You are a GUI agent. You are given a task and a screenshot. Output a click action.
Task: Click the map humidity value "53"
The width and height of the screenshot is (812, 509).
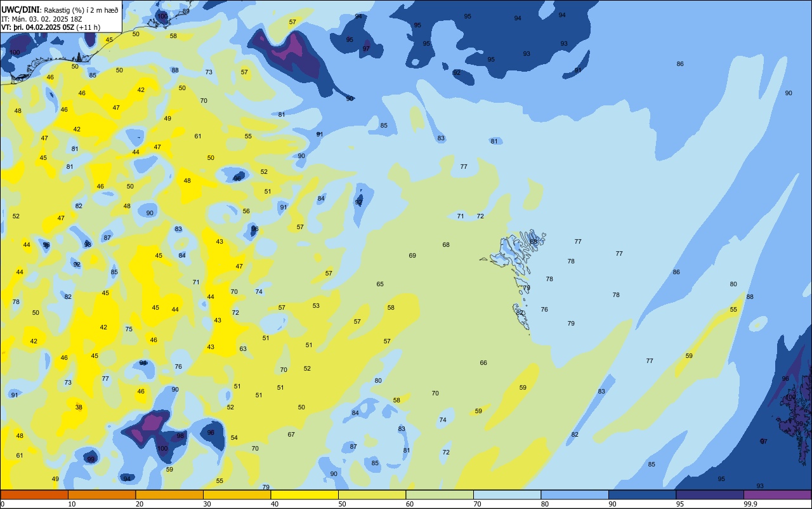coord(316,306)
